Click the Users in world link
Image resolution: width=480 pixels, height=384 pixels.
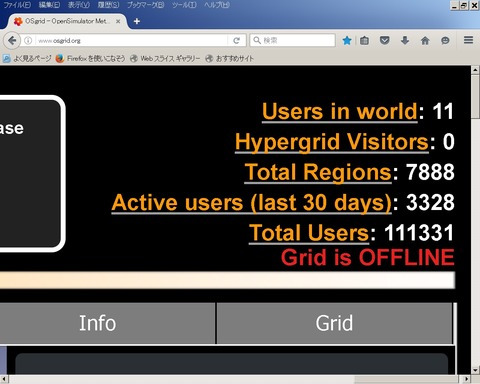point(340,111)
